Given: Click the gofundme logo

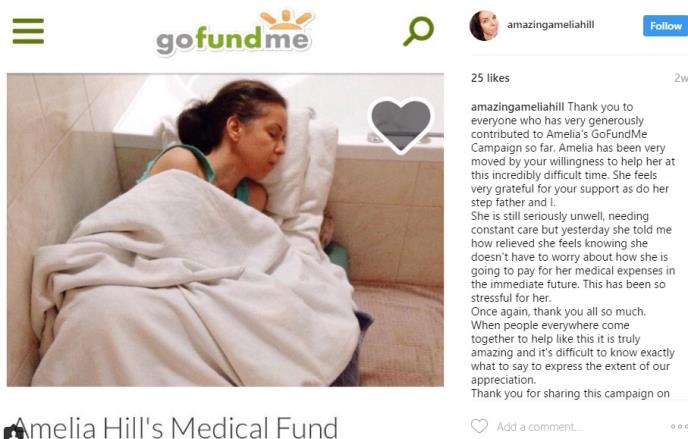Looking at the screenshot, I should (x=234, y=33).
